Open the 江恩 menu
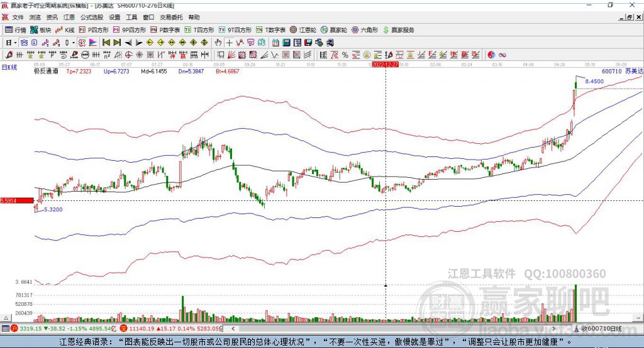 [69, 17]
